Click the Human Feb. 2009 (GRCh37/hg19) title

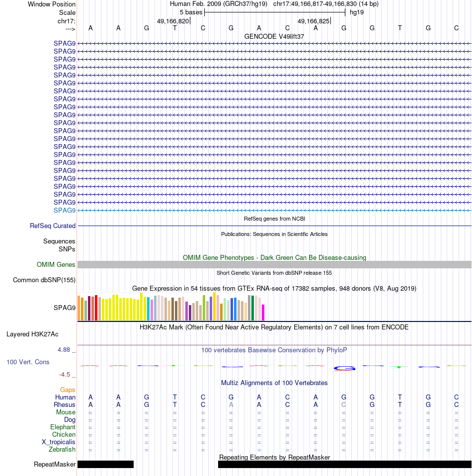tap(219, 4)
